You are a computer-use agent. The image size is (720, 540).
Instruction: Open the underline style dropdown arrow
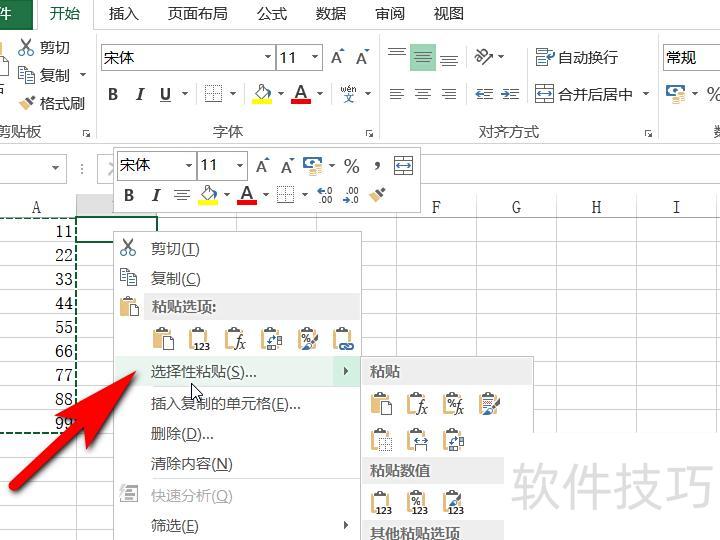pyautogui.click(x=185, y=94)
